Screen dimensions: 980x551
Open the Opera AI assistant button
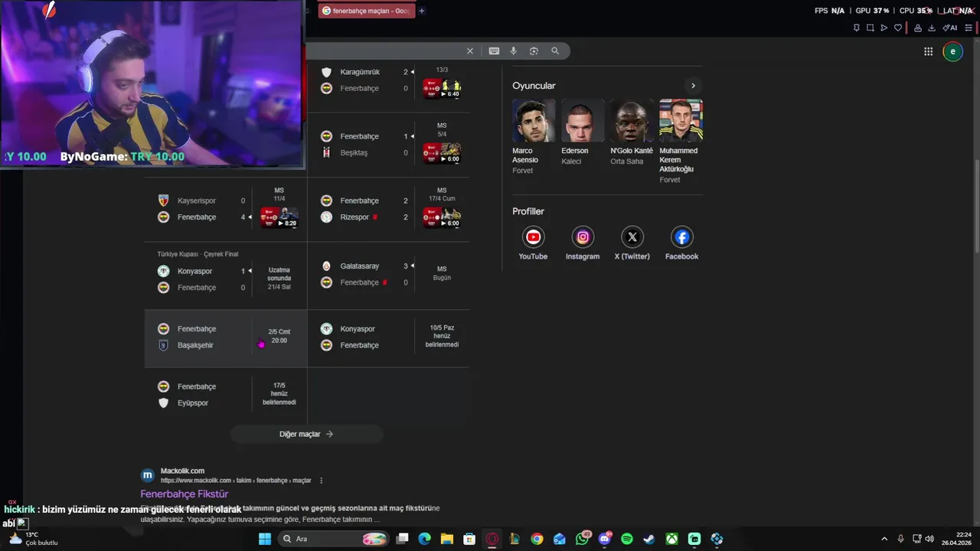[x=949, y=28]
